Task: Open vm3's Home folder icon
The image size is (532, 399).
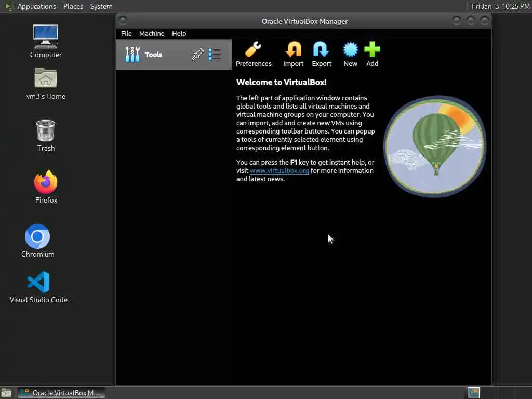Action: (46, 84)
